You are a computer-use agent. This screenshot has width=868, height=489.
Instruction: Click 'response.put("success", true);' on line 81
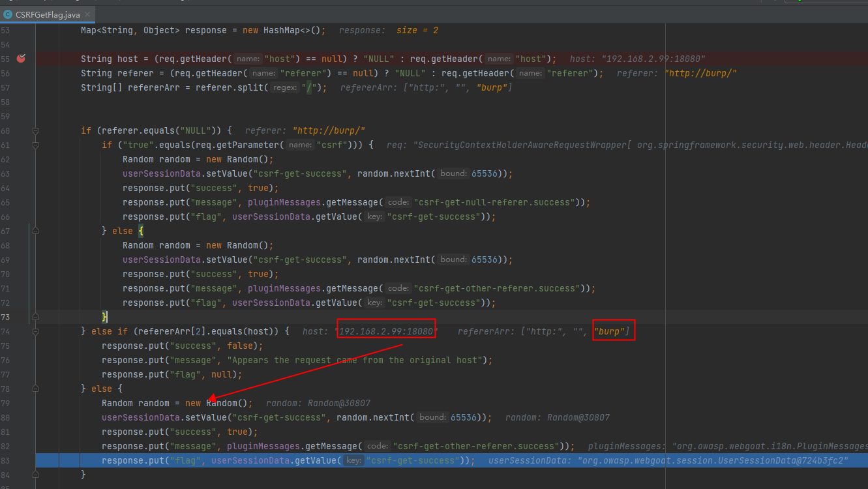click(x=180, y=432)
